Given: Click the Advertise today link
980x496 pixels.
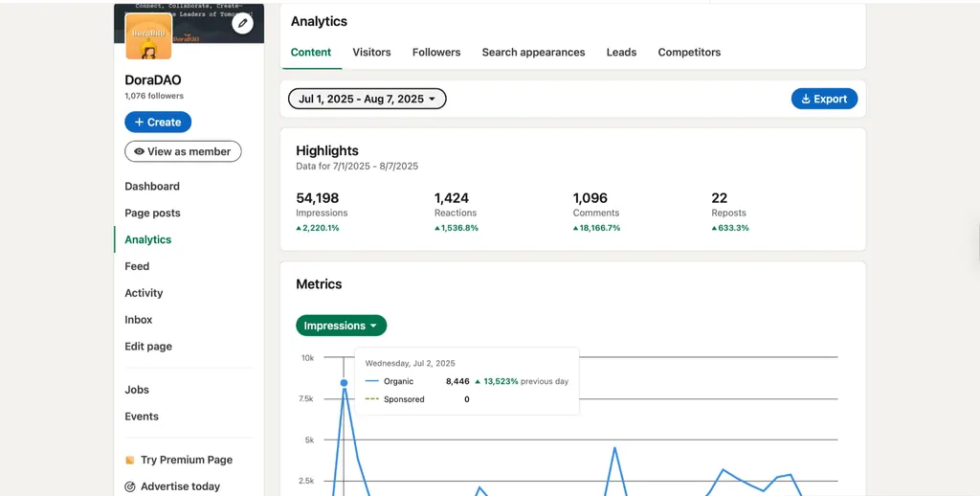Looking at the screenshot, I should (180, 486).
